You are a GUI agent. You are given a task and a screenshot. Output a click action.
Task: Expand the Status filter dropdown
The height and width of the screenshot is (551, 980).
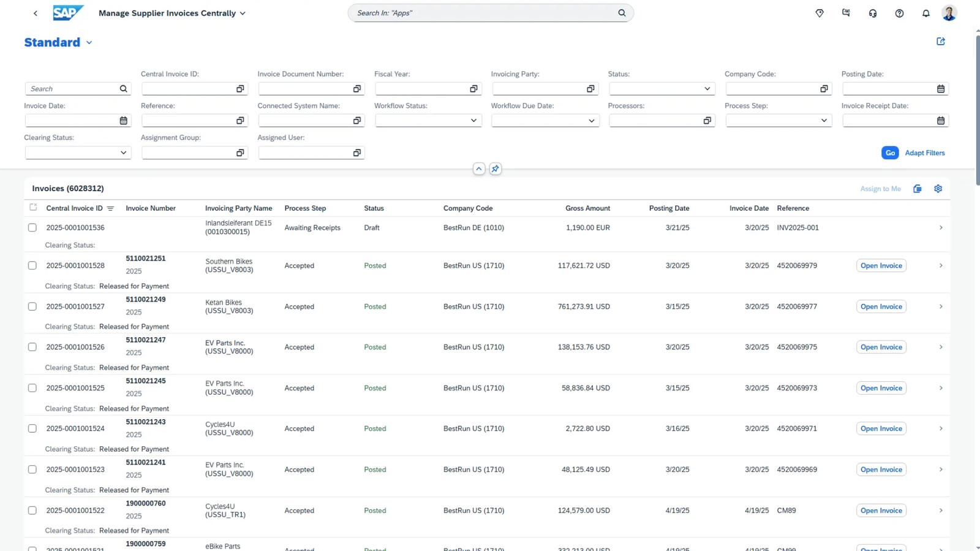707,89
